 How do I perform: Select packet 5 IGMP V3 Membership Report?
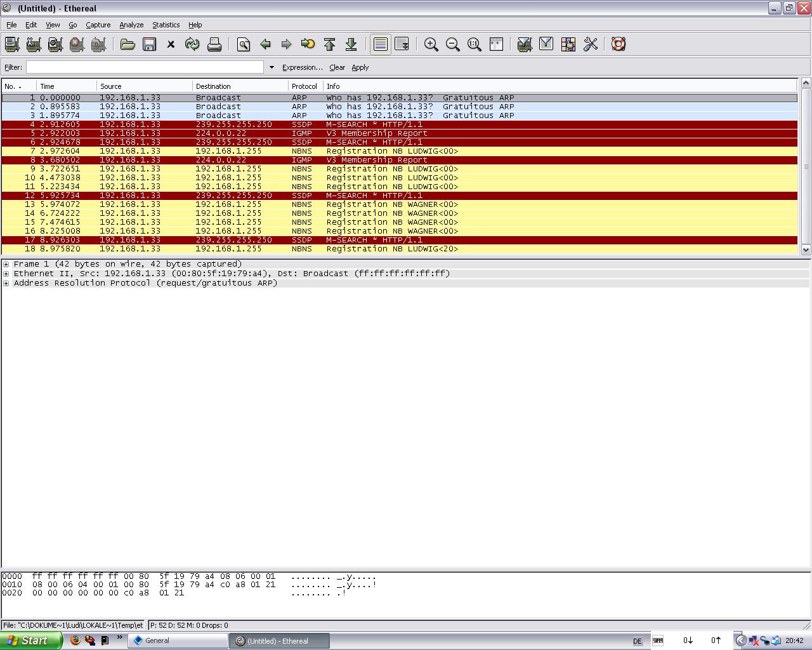pos(400,133)
